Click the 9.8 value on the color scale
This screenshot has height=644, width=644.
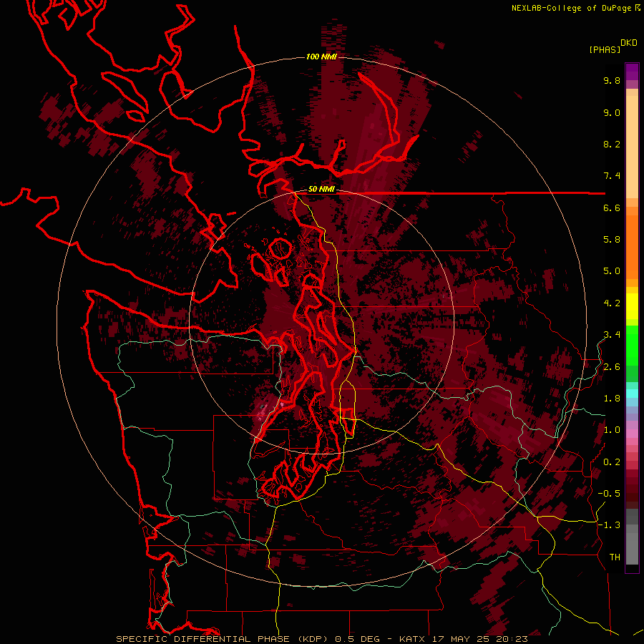(x=612, y=80)
